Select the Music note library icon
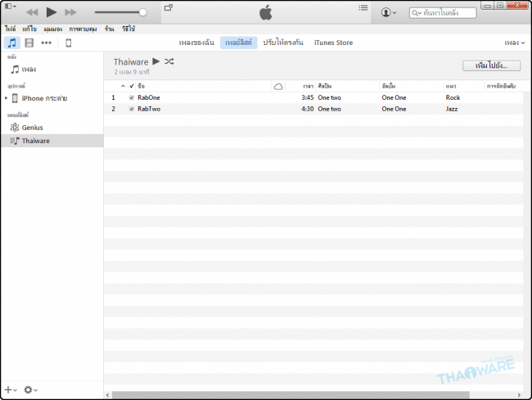Image resolution: width=532 pixels, height=400 pixels. click(x=12, y=43)
